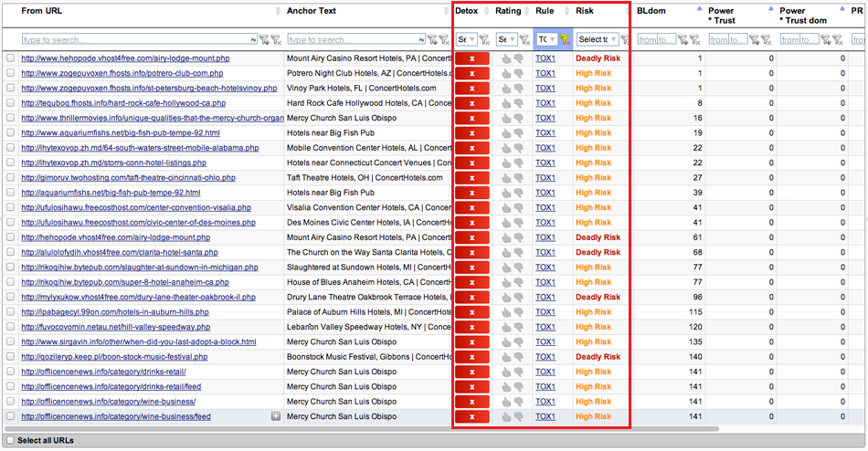Click the sort arrow for Power * Trust column
This screenshot has width=868, height=451.
point(770,9)
